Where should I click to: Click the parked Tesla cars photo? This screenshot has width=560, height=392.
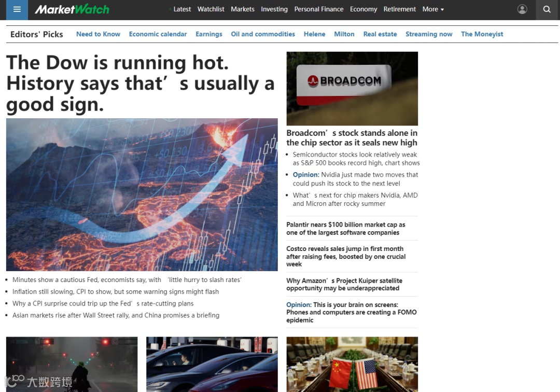(212, 364)
